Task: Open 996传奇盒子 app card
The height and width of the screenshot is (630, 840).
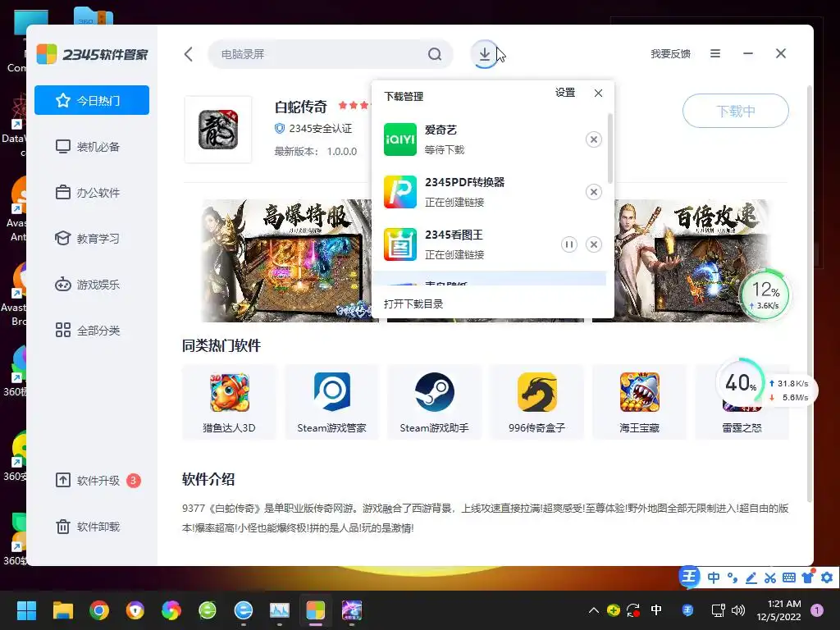Action: pos(536,402)
